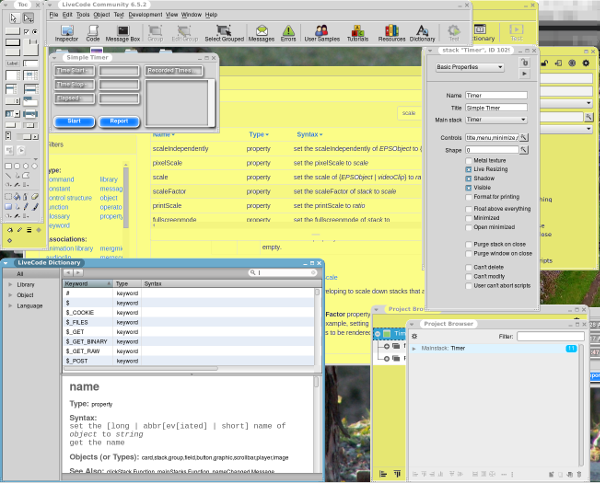Open the Resources toolbar icon
This screenshot has height=483, width=600.
pos(391,33)
